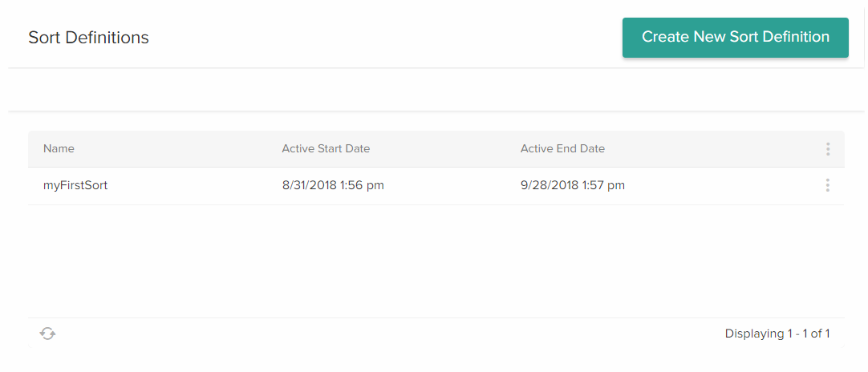Click the 8/31/2018 1:56 pm start date cell
This screenshot has width=868, height=372.
pos(332,185)
